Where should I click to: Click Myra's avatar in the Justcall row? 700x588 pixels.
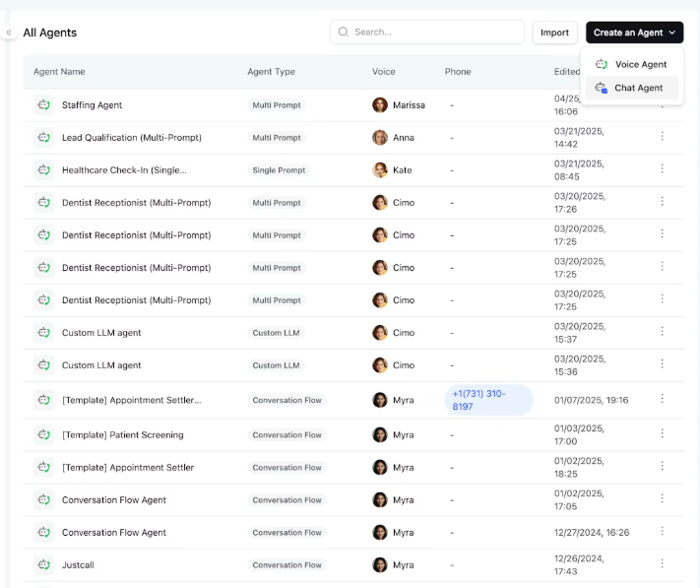[380, 564]
